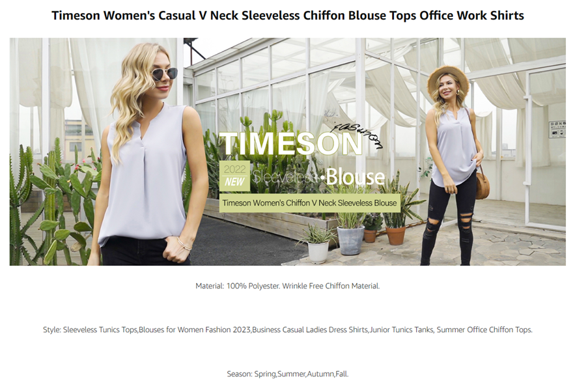Image resolution: width=575 pixels, height=392 pixels.
Task: Click the Material: 100% Polyester description line
Action: 288,286
